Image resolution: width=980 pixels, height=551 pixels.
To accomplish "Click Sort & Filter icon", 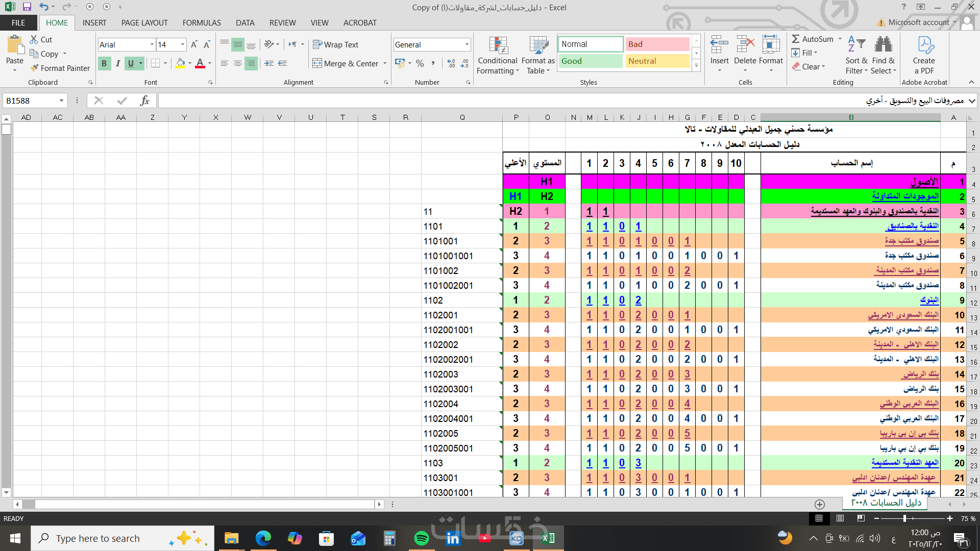I will coord(856,55).
